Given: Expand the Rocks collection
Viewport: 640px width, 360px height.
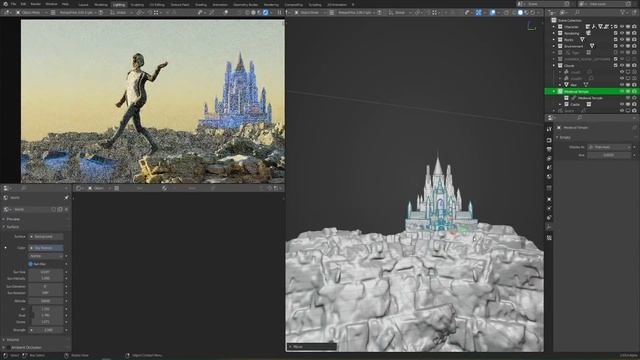Looking at the screenshot, I should coord(554,40).
